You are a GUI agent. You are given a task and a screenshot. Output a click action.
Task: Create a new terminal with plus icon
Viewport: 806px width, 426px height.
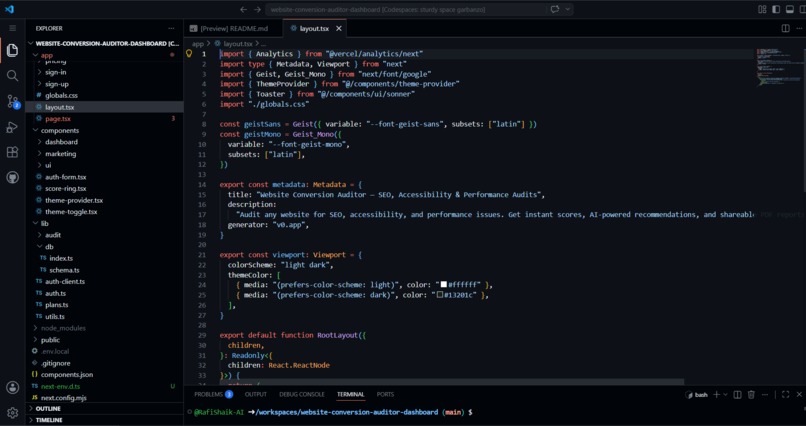click(x=717, y=395)
